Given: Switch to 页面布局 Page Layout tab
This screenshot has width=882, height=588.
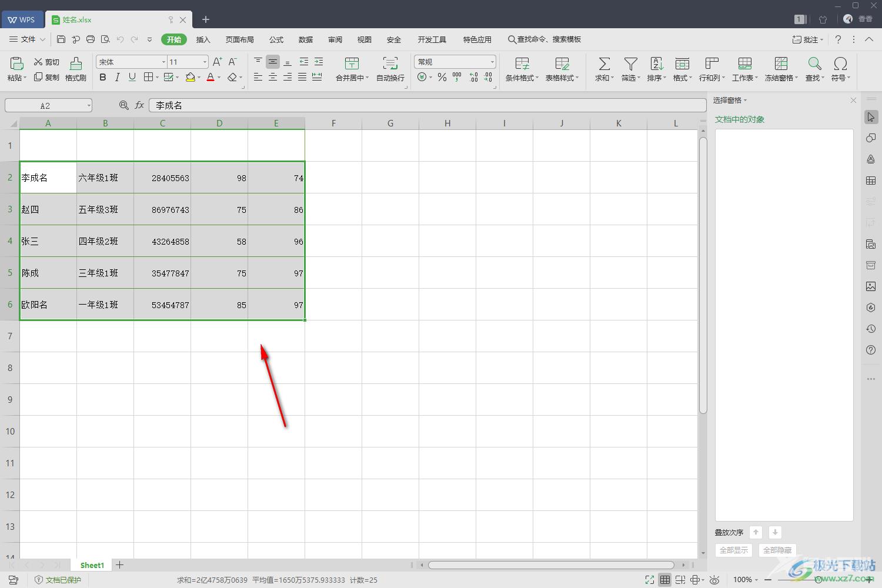Looking at the screenshot, I should [239, 39].
